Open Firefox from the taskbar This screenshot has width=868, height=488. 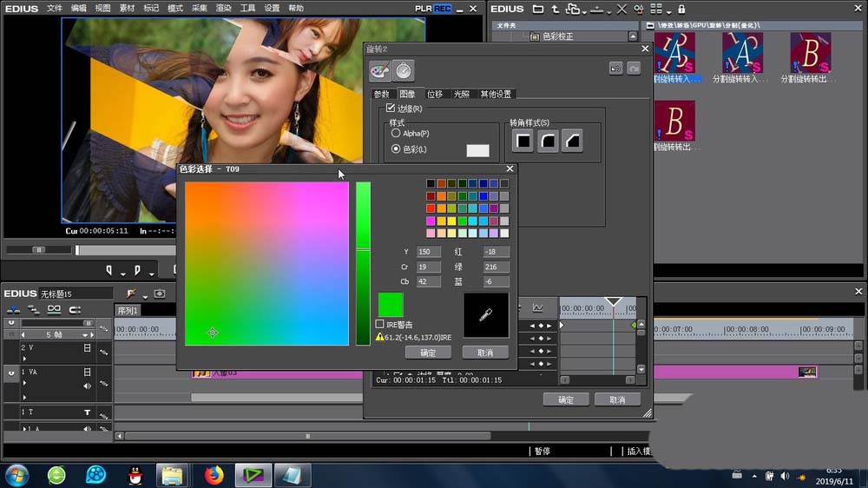[x=214, y=475]
